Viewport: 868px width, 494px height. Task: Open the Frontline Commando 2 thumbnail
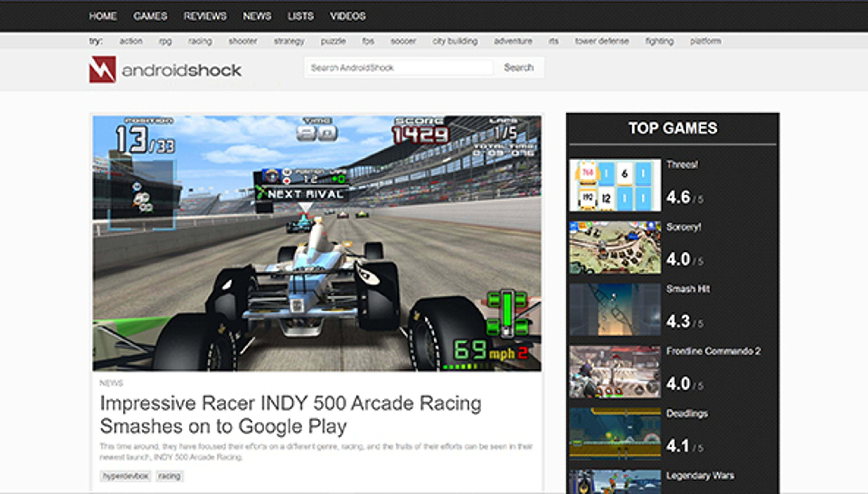coord(615,372)
